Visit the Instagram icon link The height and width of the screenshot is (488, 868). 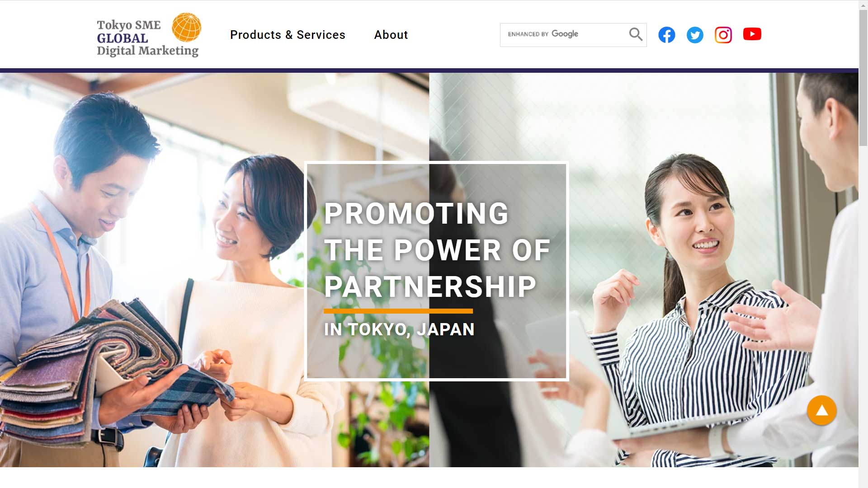click(x=723, y=35)
